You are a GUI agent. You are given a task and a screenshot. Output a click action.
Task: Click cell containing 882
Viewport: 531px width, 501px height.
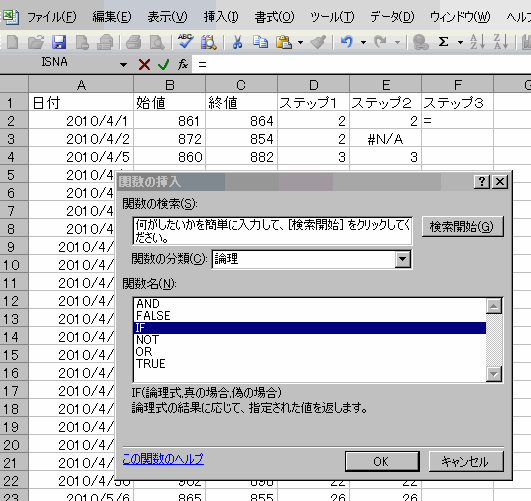241,157
